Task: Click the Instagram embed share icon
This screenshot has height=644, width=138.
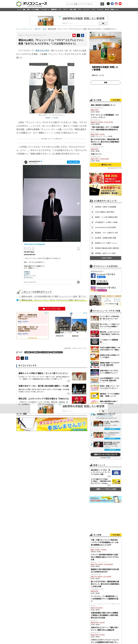Action: [33, 249]
